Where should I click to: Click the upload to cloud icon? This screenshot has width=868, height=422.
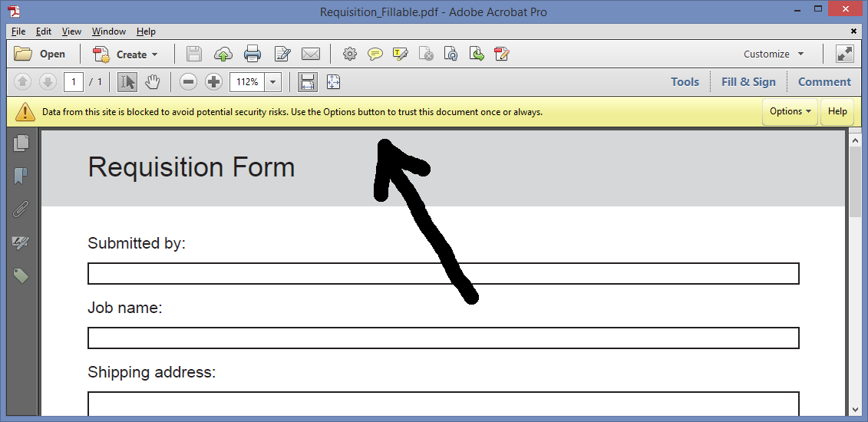coord(223,54)
